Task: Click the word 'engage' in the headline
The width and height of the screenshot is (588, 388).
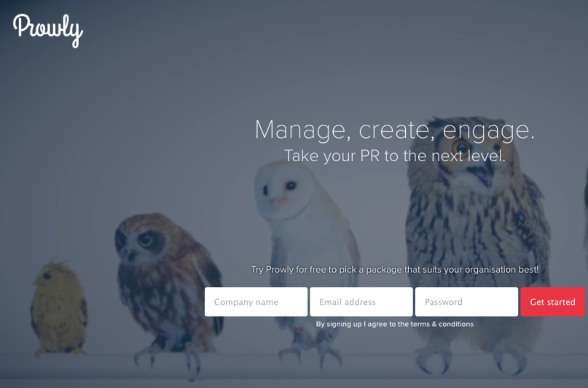Action: click(486, 131)
